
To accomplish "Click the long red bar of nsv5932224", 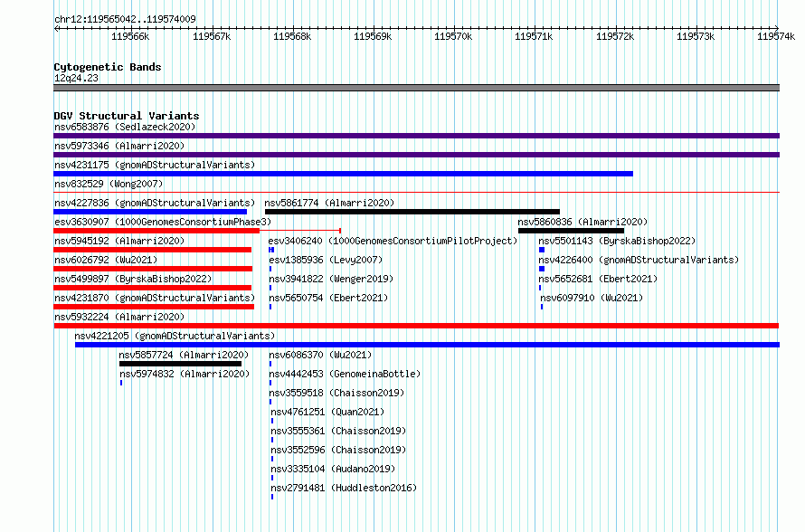I will pos(416,326).
